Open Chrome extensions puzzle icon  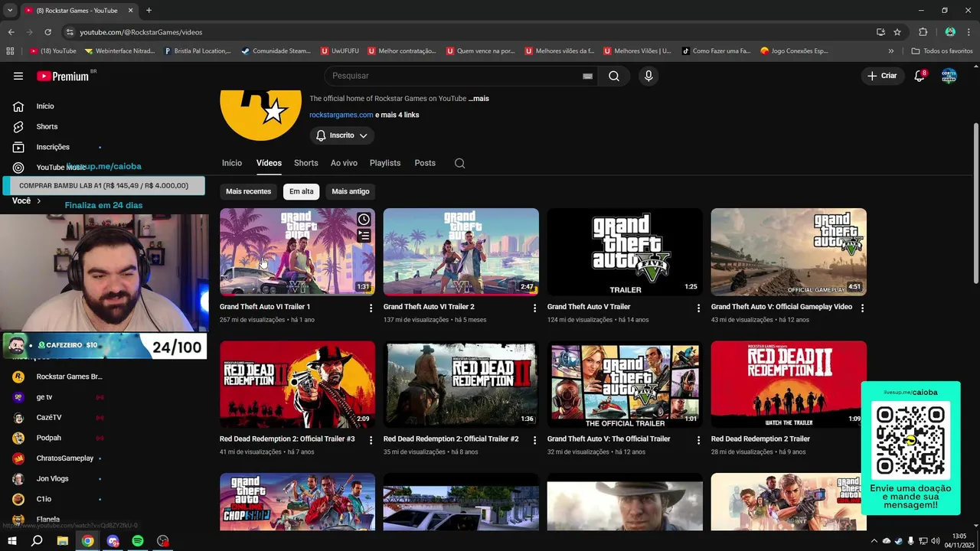point(923,32)
